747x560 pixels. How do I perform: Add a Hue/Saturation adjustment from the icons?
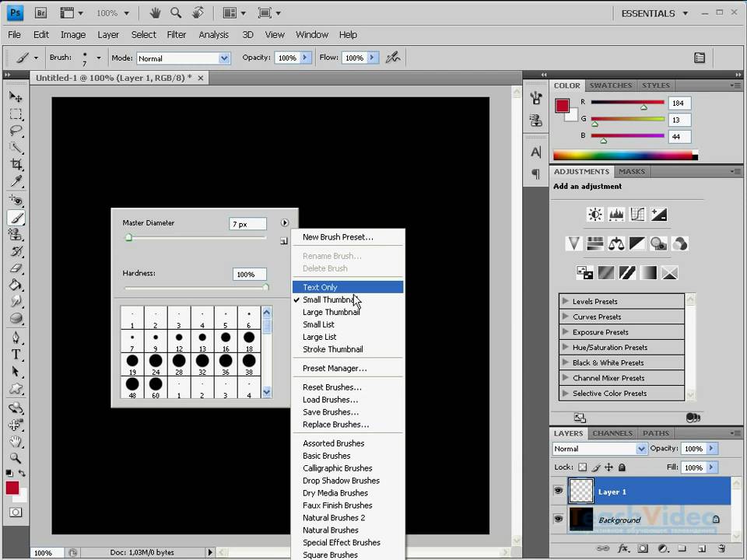point(595,243)
